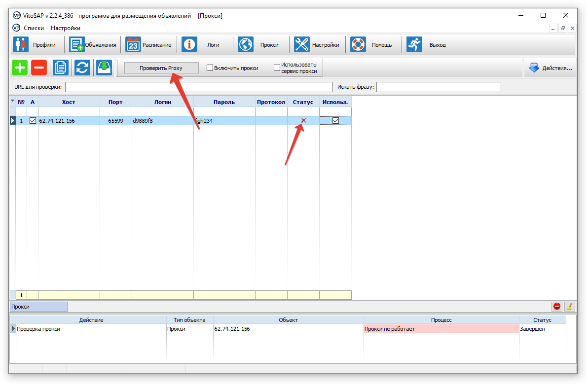The width and height of the screenshot is (588, 385).
Task: Click the import download tray icon
Action: (104, 68)
